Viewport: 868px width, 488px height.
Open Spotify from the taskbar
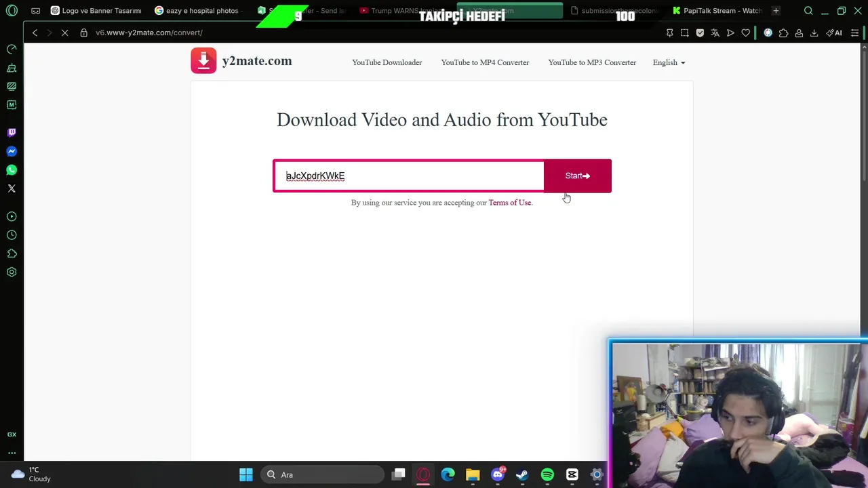click(x=547, y=474)
